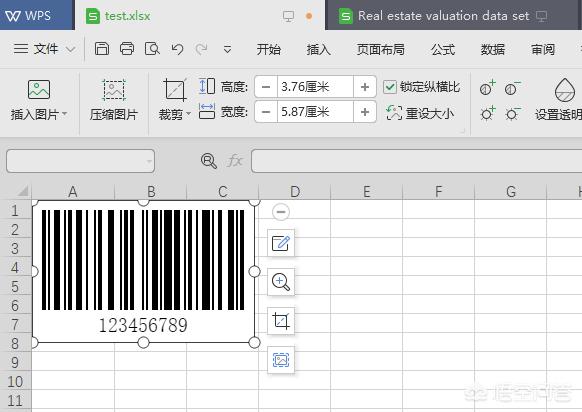Select row 10 header

(x=15, y=381)
